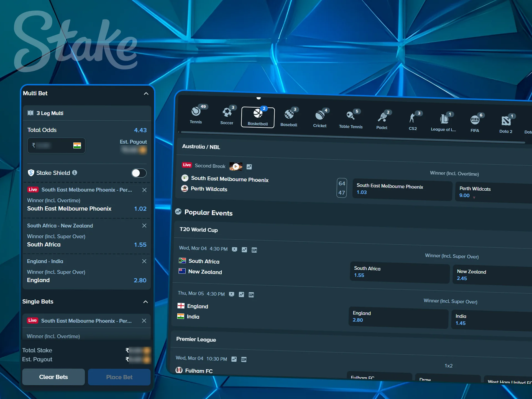Open England team in the Thu, Mar 05 match row
532x399 pixels.
click(198, 306)
